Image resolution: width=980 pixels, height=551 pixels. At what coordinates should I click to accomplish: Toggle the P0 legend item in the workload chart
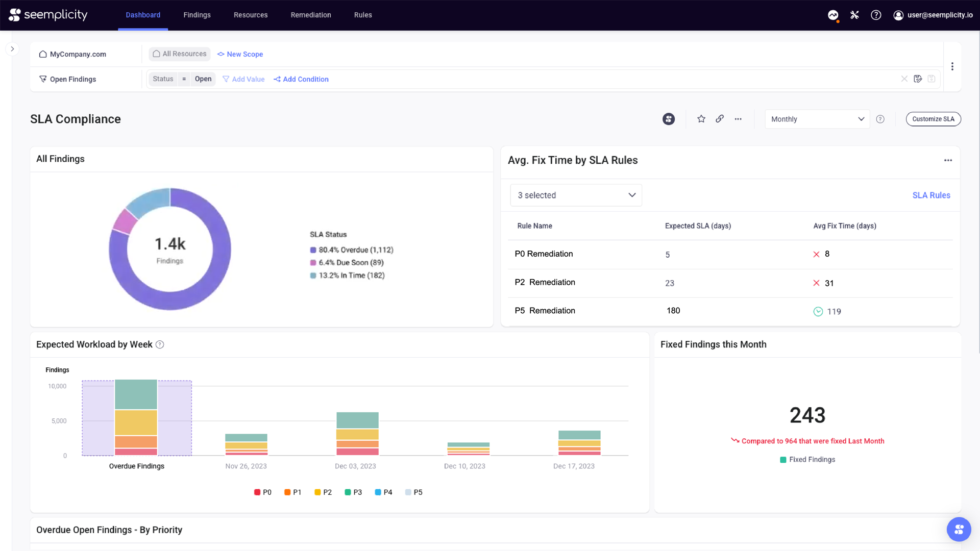click(263, 492)
